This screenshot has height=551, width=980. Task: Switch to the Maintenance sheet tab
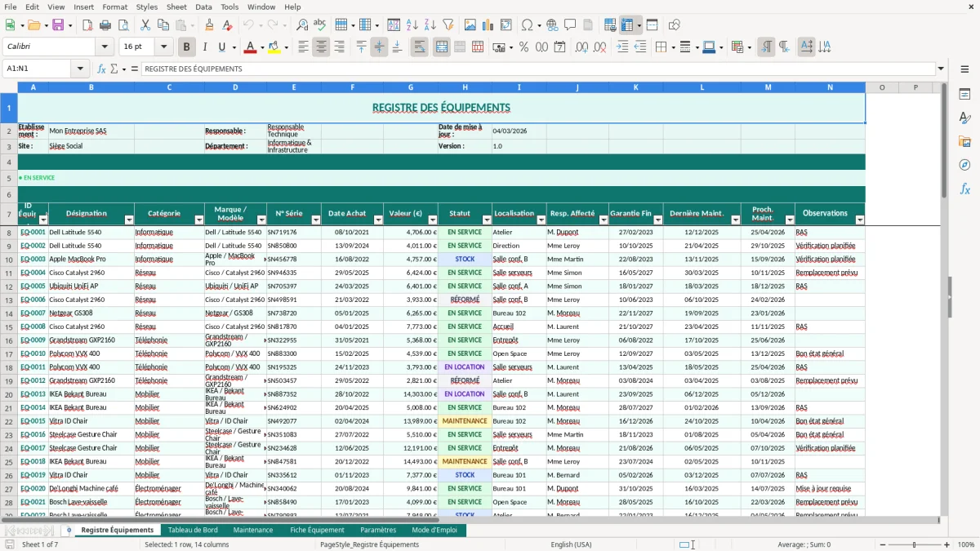pos(253,530)
